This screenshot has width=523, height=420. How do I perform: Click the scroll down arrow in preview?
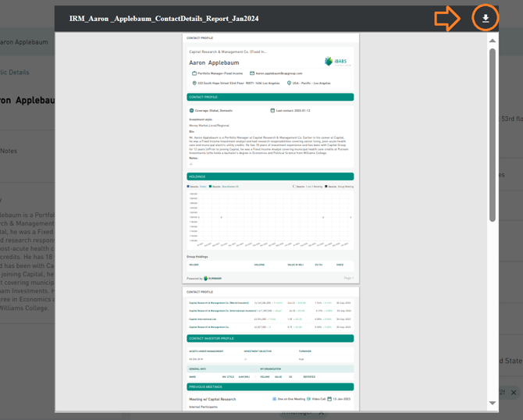pyautogui.click(x=493, y=403)
